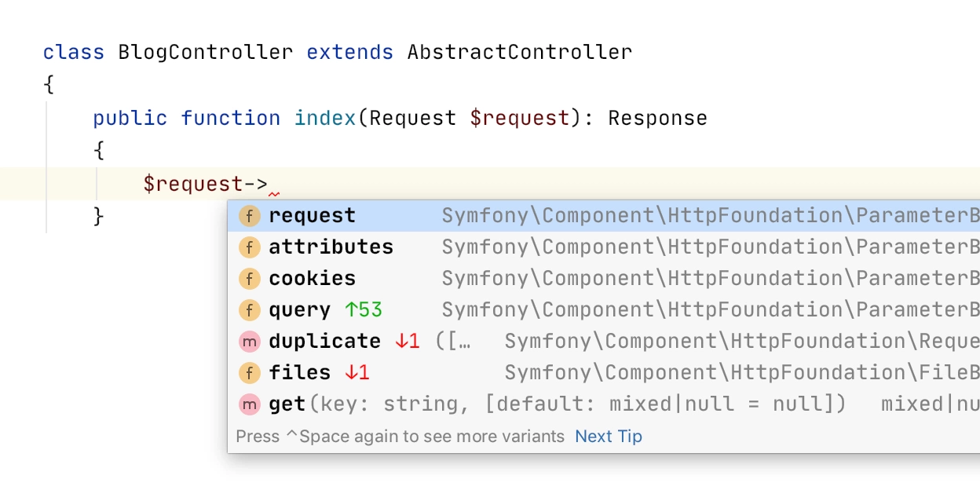
Task: Click the -> arrow operator after $request
Action: [256, 185]
